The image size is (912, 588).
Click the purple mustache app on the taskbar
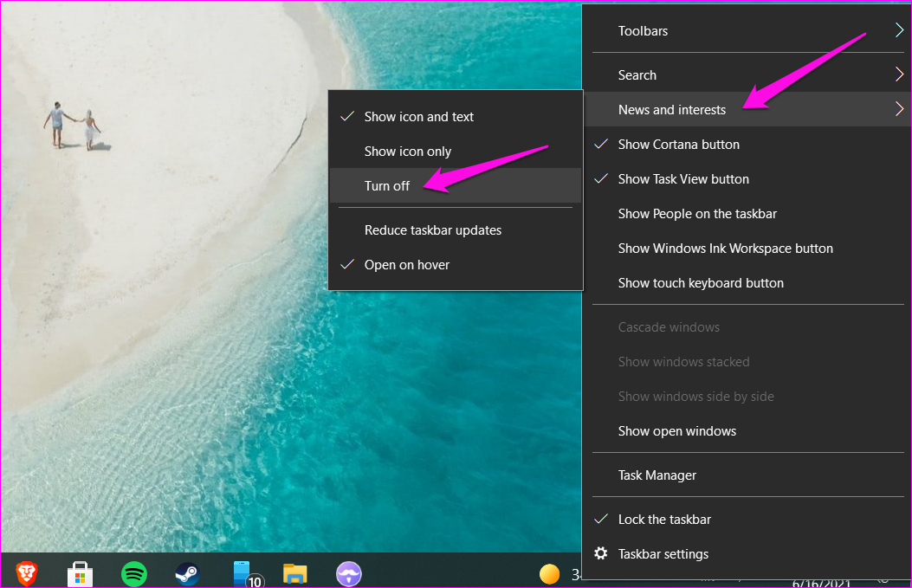click(349, 573)
